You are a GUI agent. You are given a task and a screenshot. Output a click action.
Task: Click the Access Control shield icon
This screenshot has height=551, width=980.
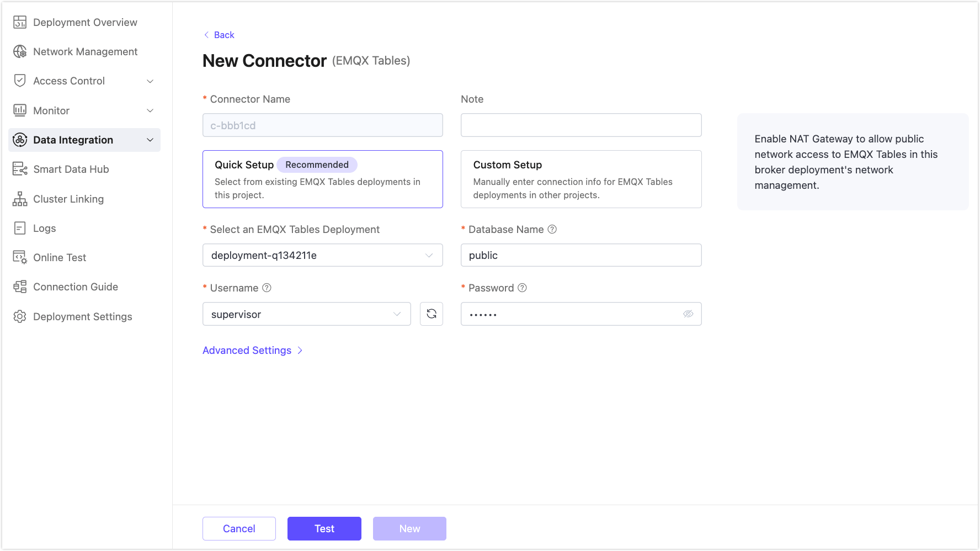click(20, 81)
